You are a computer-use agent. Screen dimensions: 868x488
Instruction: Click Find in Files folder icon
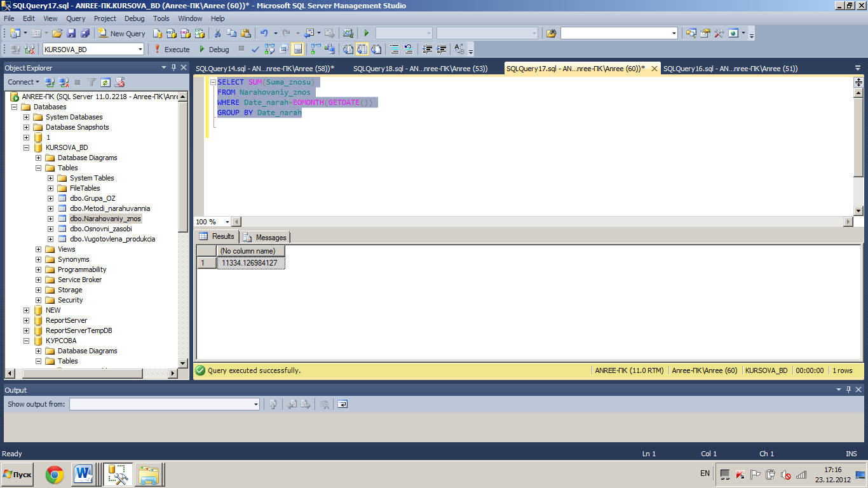coord(551,33)
